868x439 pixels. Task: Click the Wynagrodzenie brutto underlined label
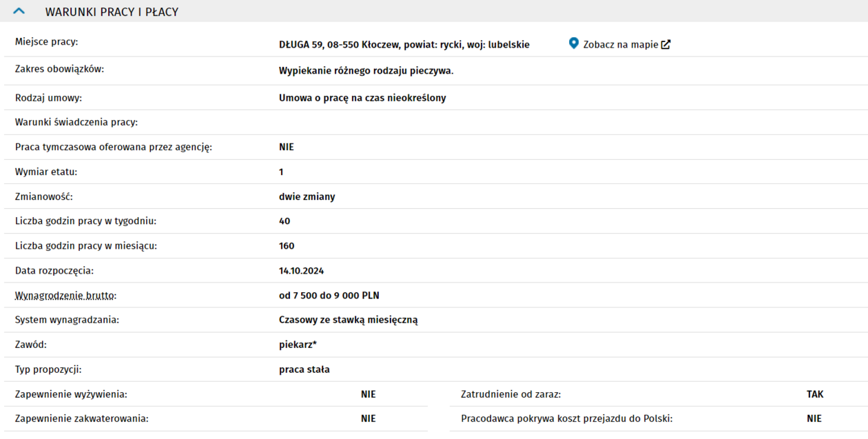(66, 296)
